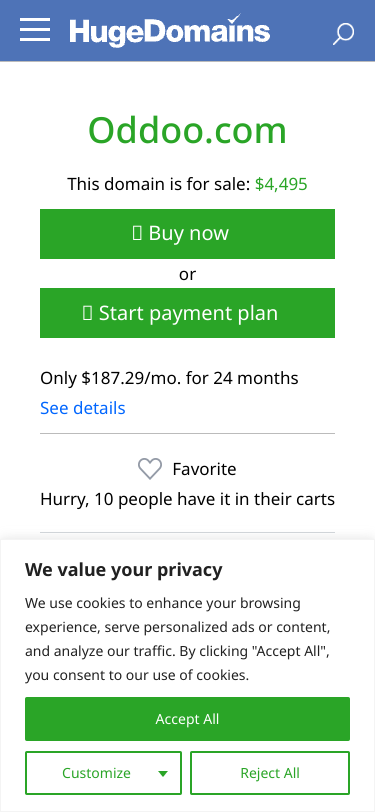
Task: Click the HugeDomains logo
Action: point(169,30)
